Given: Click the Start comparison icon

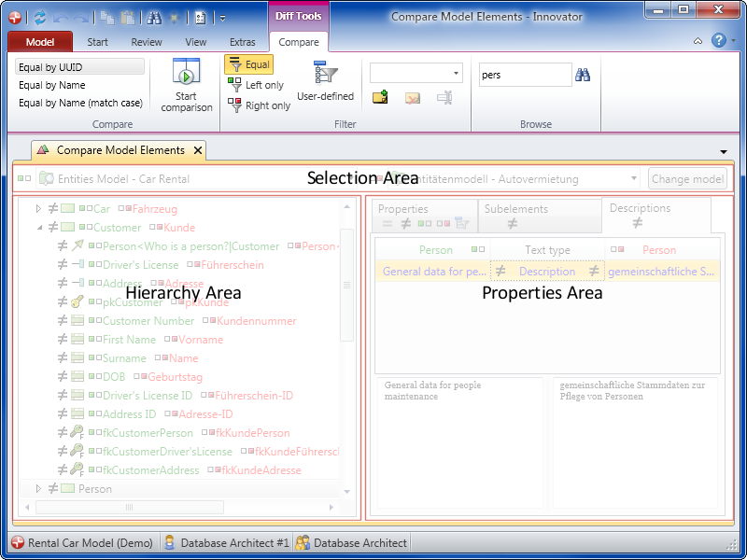Looking at the screenshot, I should [187, 74].
